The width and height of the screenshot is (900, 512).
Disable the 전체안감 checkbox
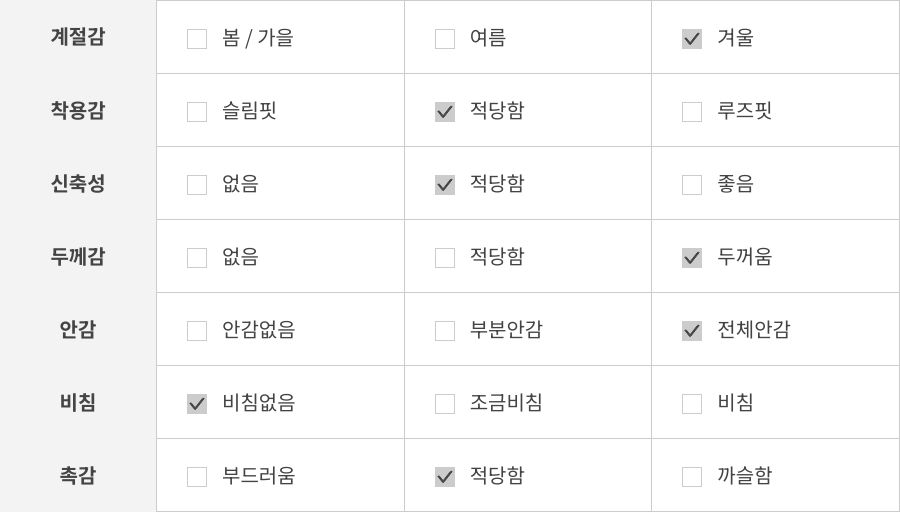(x=692, y=331)
